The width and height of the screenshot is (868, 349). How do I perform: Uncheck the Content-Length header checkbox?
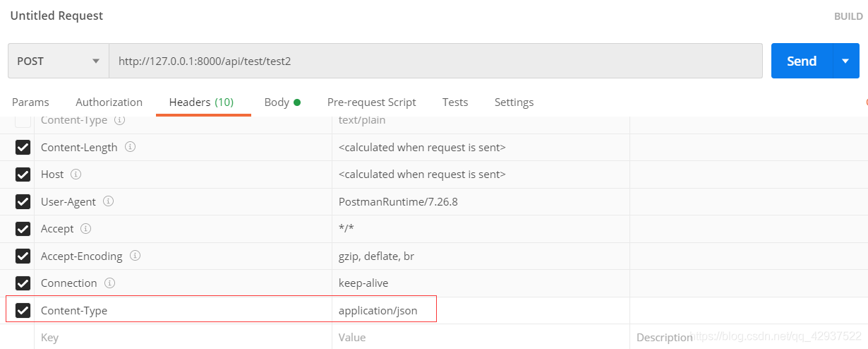coord(23,148)
